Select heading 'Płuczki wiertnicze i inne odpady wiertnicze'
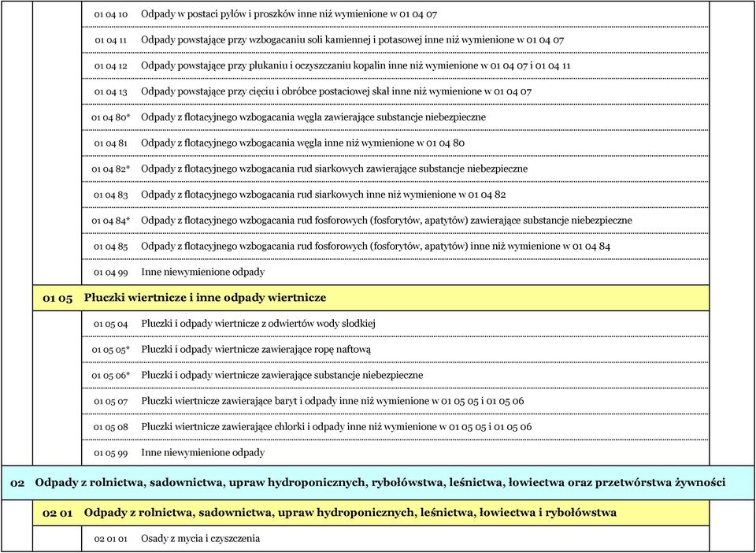This screenshot has width=756, height=553. [x=205, y=298]
